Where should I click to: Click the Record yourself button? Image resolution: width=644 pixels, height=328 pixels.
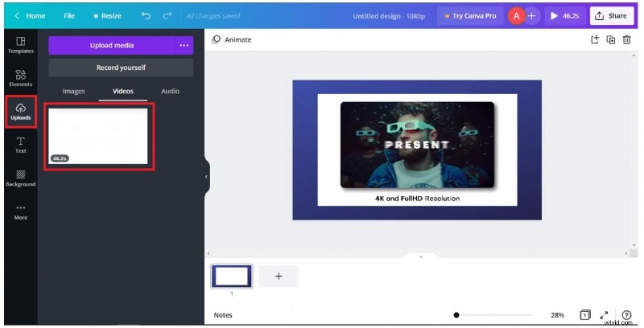121,68
